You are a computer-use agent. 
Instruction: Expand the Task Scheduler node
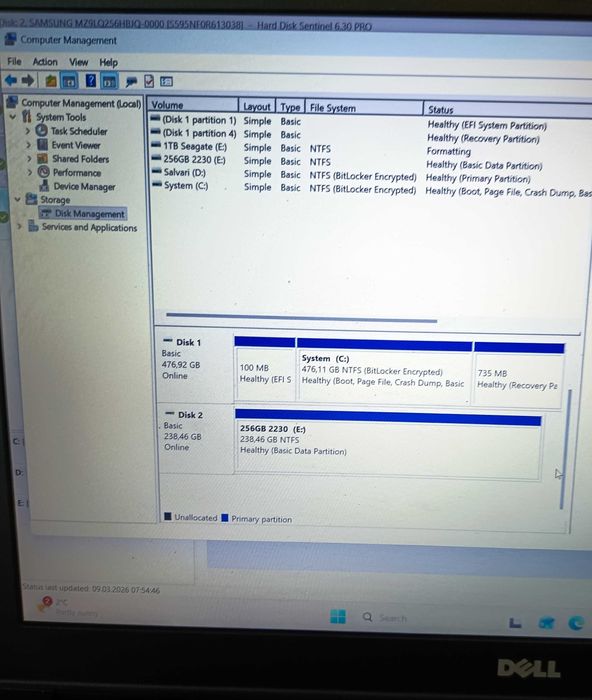pyautogui.click(x=28, y=131)
